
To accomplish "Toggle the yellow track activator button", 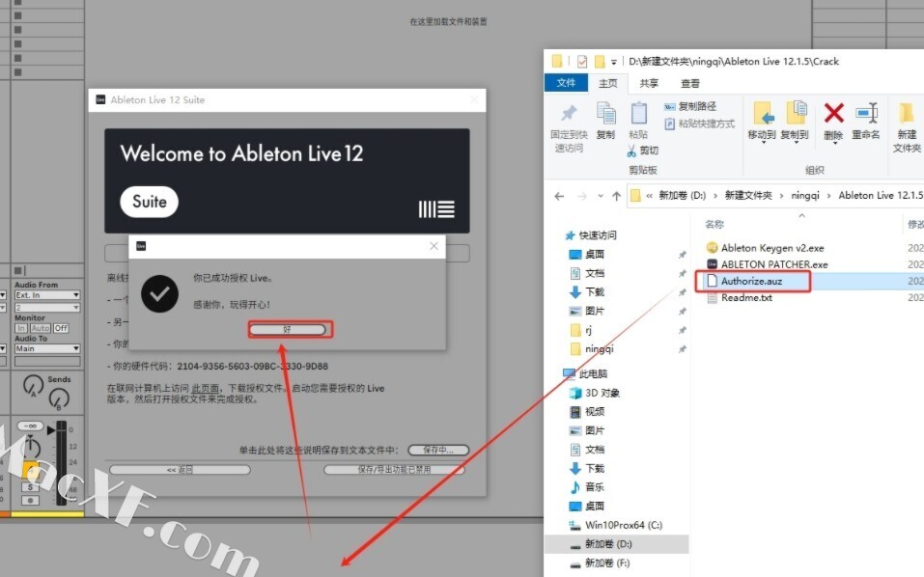I will (31, 471).
